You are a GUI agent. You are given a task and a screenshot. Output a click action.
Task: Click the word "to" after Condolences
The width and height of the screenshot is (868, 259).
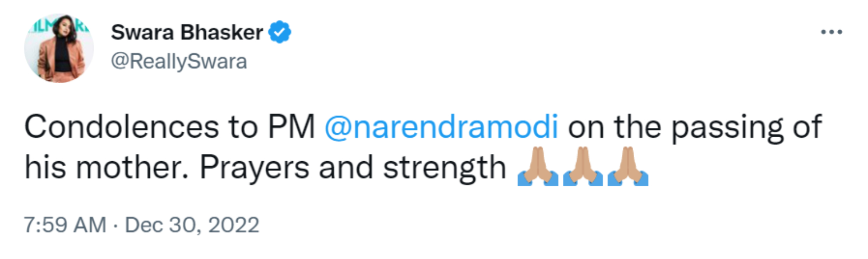243,127
